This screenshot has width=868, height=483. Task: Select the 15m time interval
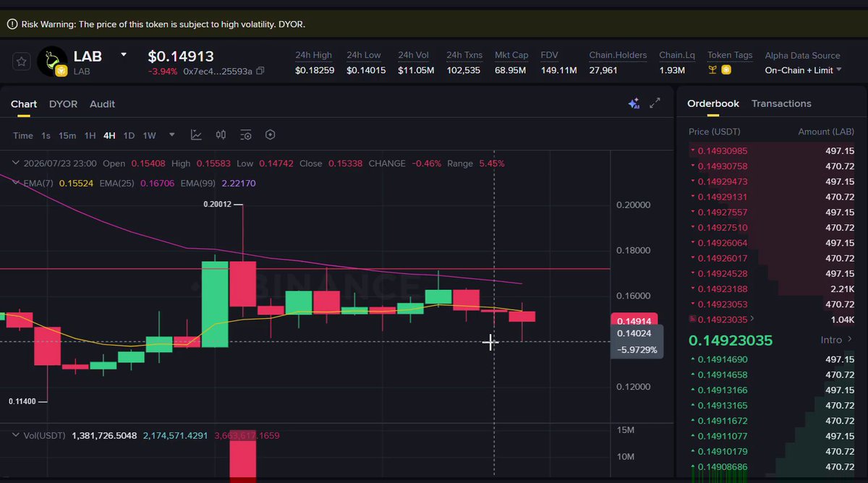[x=67, y=135]
